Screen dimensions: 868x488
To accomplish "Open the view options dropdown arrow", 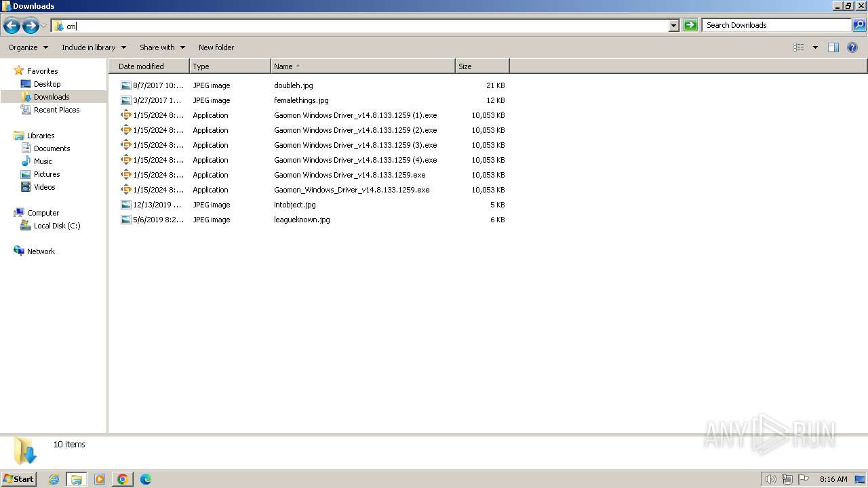I will coord(815,47).
